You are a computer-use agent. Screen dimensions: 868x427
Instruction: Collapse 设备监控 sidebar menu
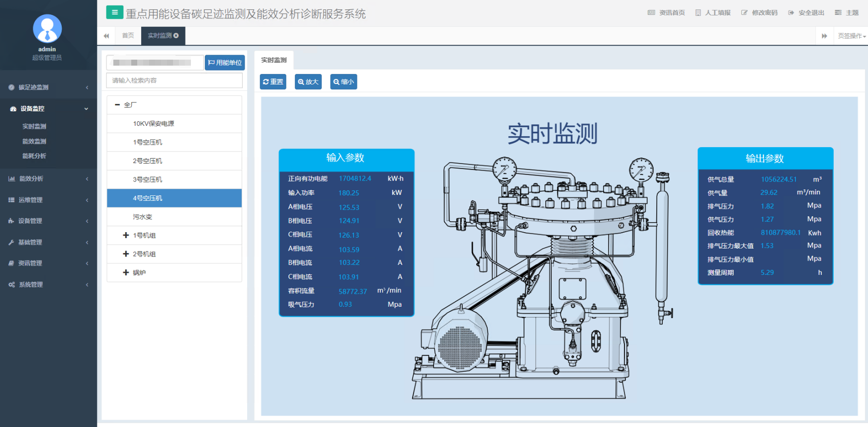point(48,109)
